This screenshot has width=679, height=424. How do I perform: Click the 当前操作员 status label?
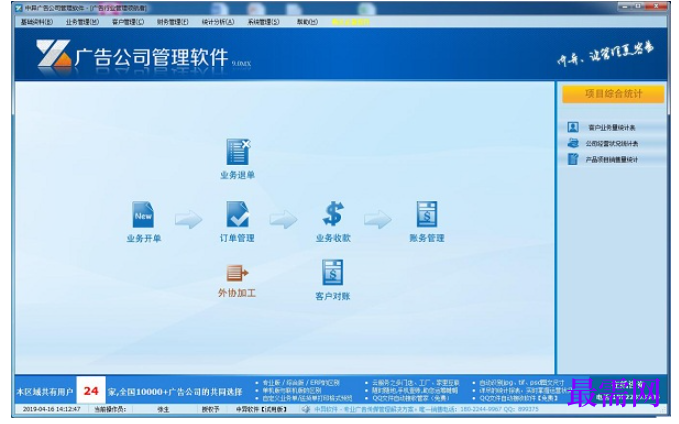point(110,409)
